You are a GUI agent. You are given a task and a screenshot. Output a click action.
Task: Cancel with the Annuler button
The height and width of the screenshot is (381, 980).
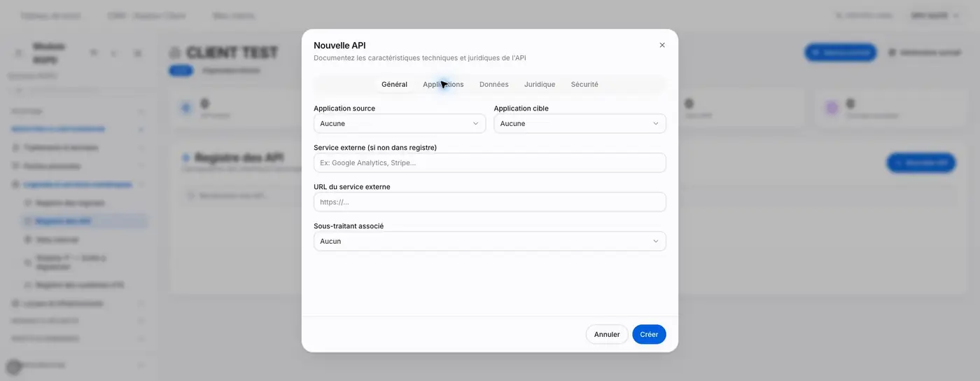[x=607, y=334]
